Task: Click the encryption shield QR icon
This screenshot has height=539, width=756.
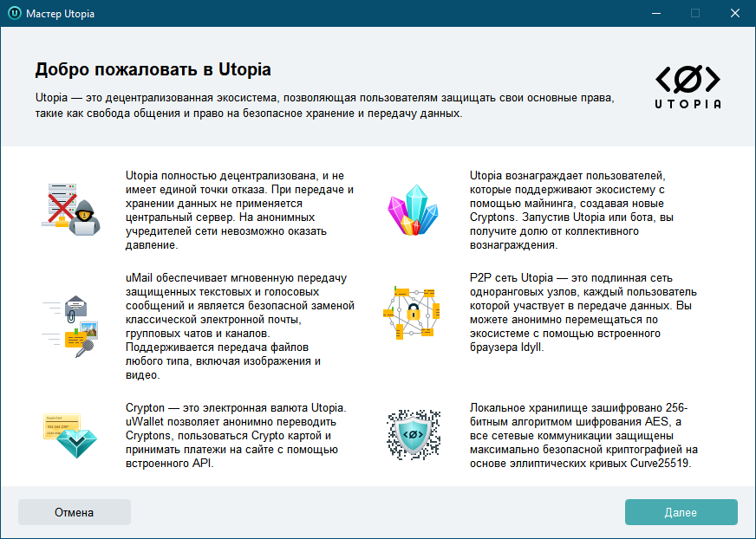Action: click(x=414, y=434)
